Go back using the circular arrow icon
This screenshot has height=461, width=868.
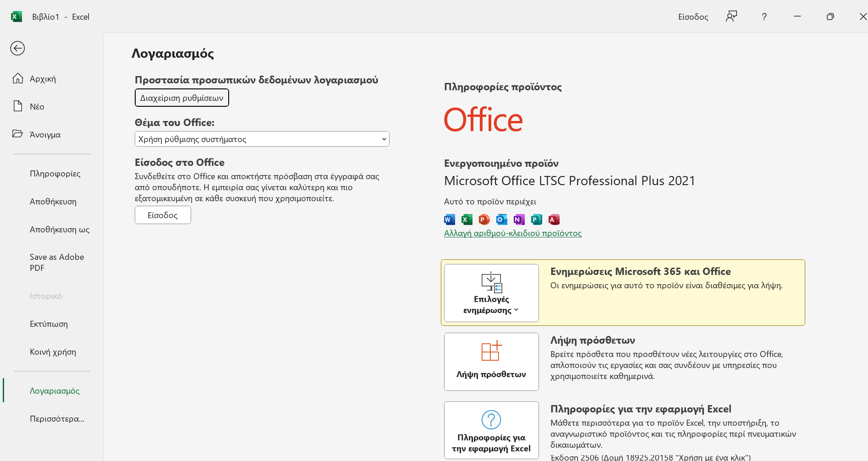[x=17, y=48]
